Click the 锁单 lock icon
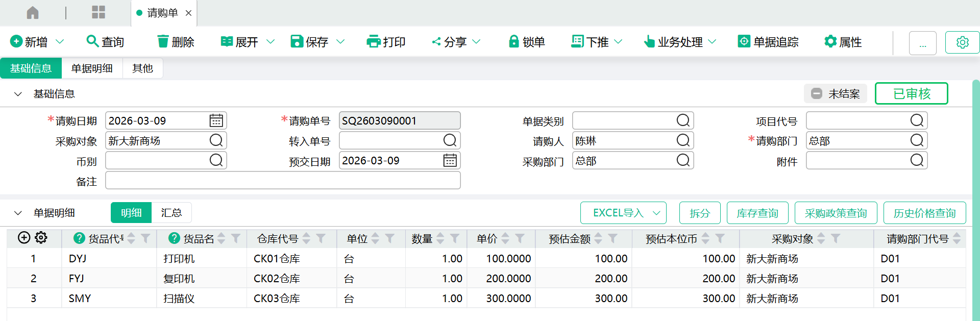 (x=513, y=41)
